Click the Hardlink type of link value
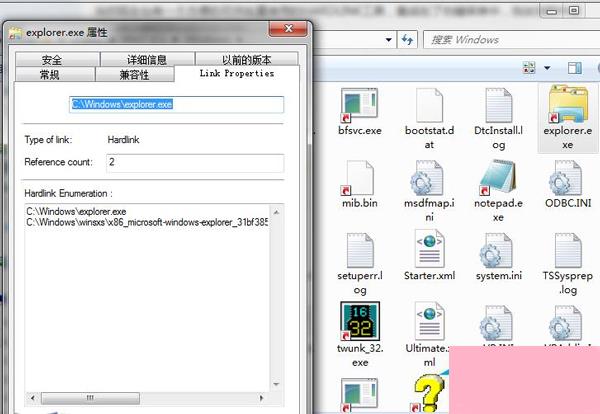600x414 pixels. click(123, 140)
